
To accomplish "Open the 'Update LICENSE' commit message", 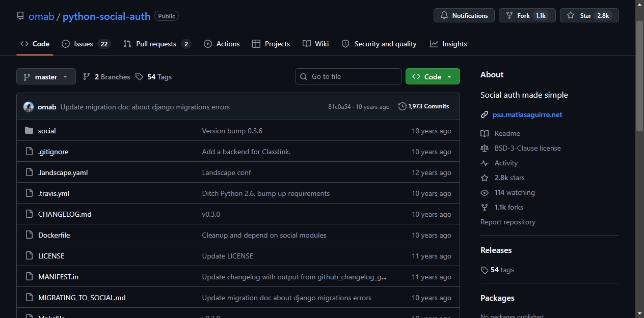I will [x=227, y=256].
